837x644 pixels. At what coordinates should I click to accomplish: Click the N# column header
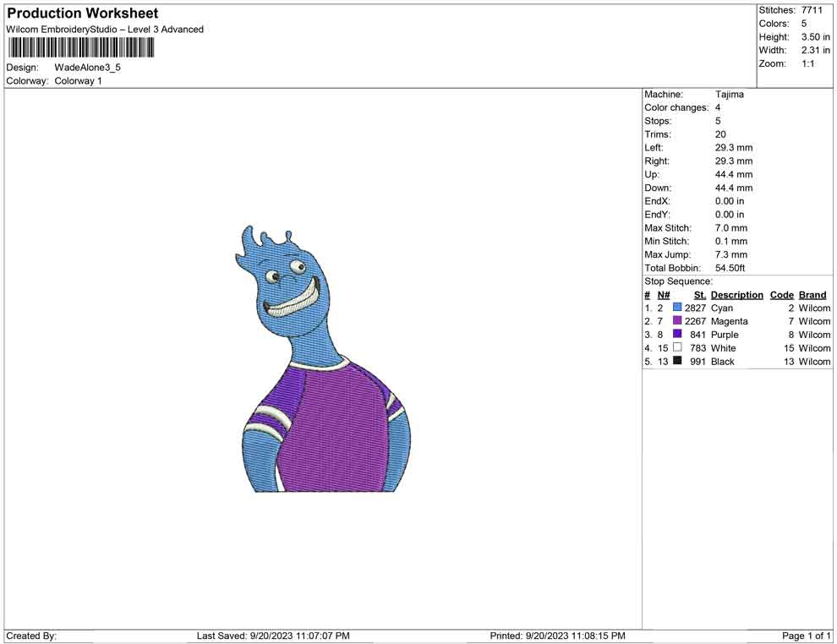[664, 295]
